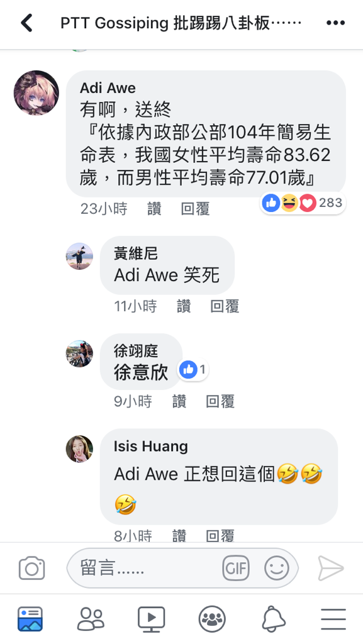The width and height of the screenshot is (363, 644).
Task: Open the Friends tab icon
Action: tap(91, 619)
